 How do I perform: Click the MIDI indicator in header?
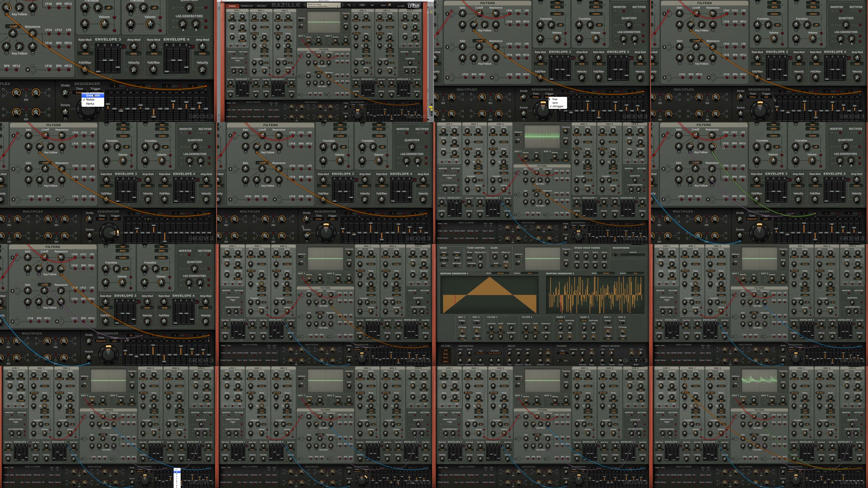372,5
